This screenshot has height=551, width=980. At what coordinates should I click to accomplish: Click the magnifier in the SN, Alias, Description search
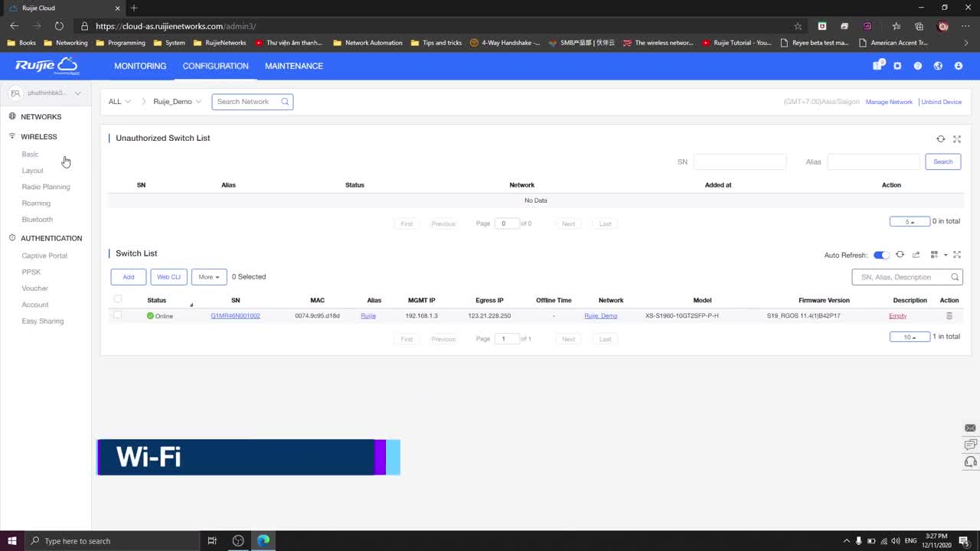pyautogui.click(x=955, y=277)
